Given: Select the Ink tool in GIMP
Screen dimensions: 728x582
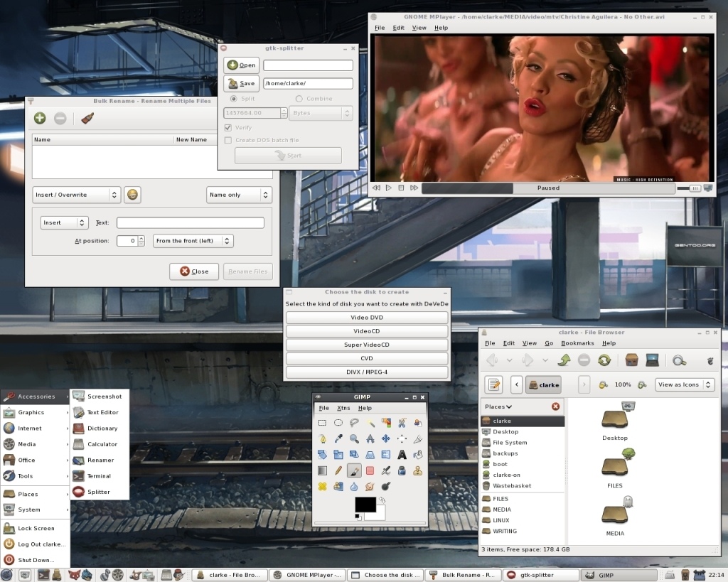Looking at the screenshot, I should pyautogui.click(x=402, y=470).
